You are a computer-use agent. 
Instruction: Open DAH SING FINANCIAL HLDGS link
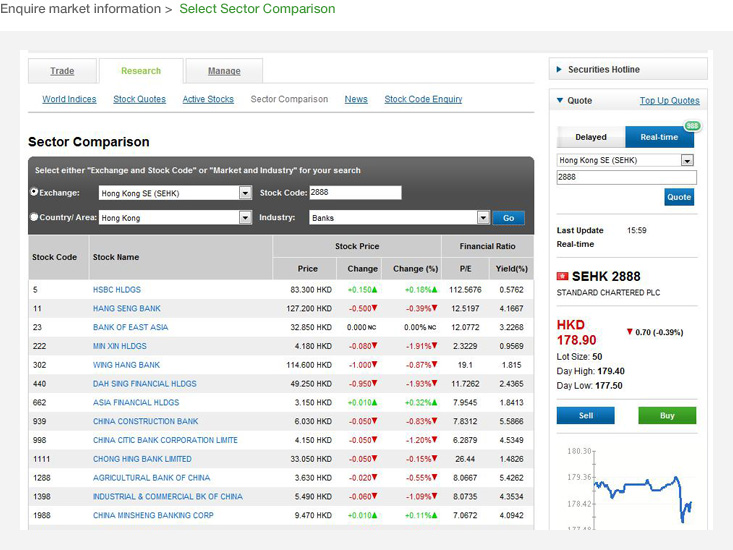click(x=144, y=384)
